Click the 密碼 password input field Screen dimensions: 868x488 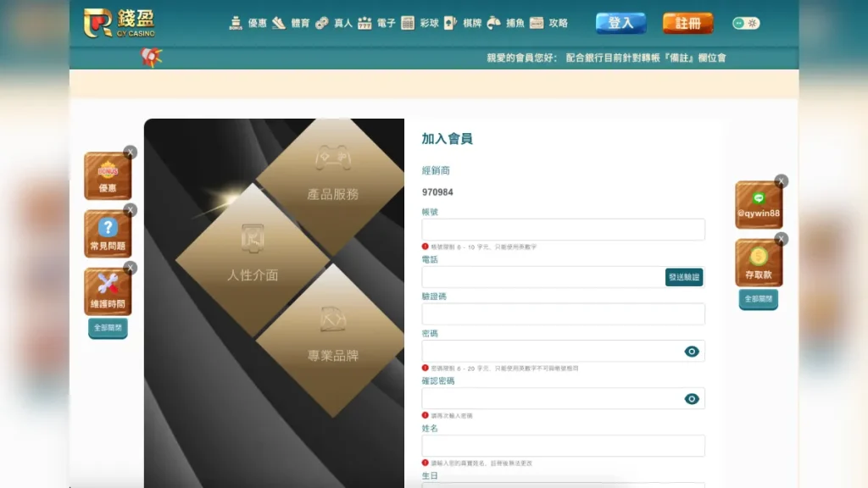pyautogui.click(x=563, y=351)
